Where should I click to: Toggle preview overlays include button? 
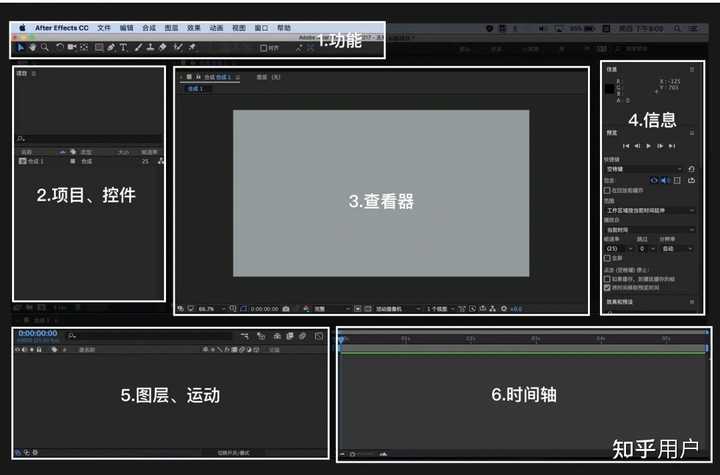[x=677, y=181]
